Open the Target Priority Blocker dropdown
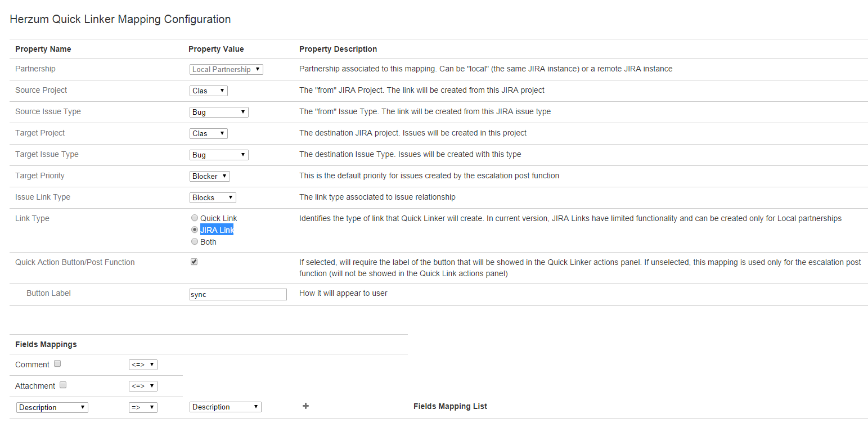868x423 pixels. pos(209,177)
